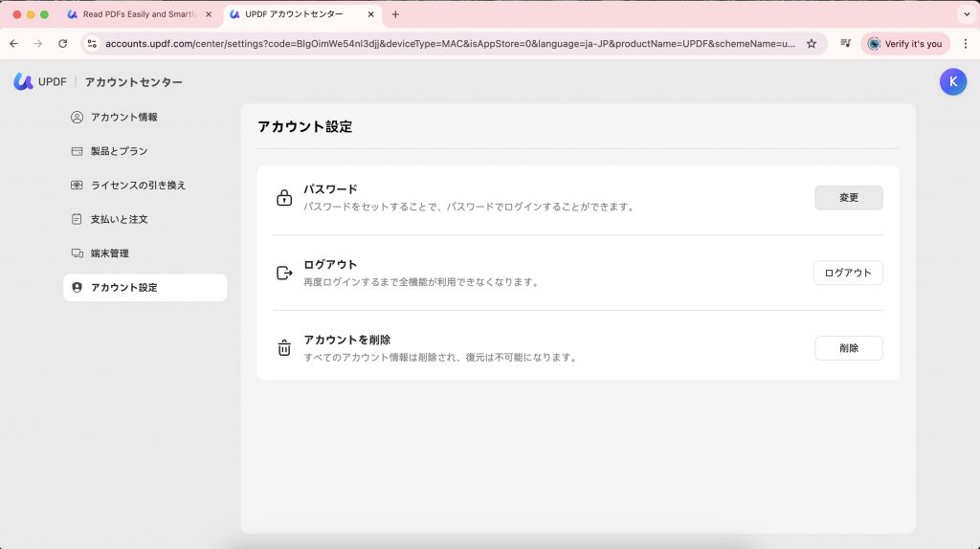Click the address bar URL
980x549 pixels.
pos(450,44)
